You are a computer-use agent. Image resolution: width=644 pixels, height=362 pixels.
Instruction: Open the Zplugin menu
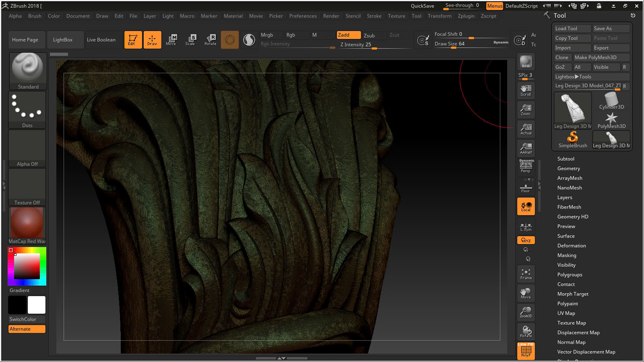(466, 16)
